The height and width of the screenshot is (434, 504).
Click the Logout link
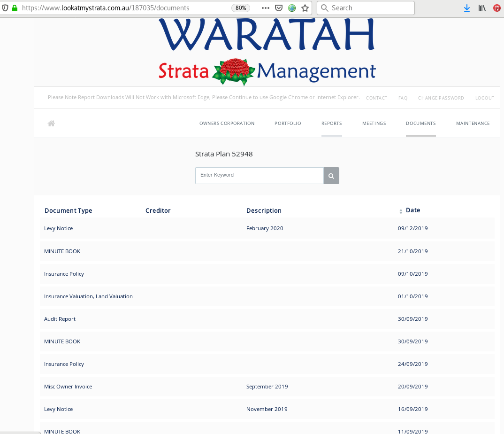485,98
